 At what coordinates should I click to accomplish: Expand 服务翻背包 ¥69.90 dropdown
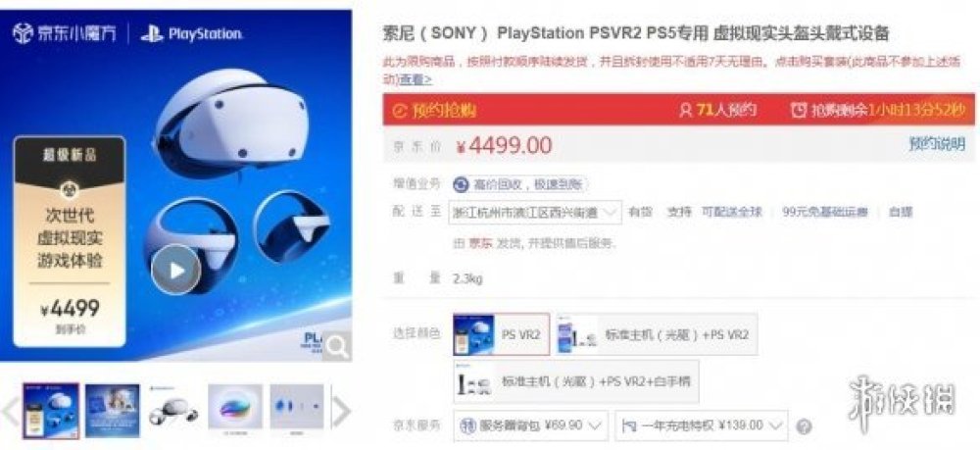coord(530,425)
